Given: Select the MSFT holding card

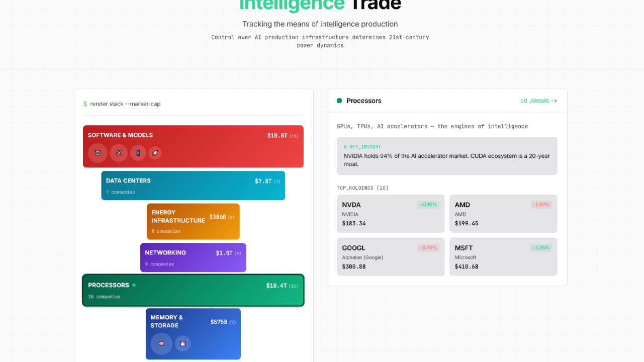Looking at the screenshot, I should [x=503, y=256].
